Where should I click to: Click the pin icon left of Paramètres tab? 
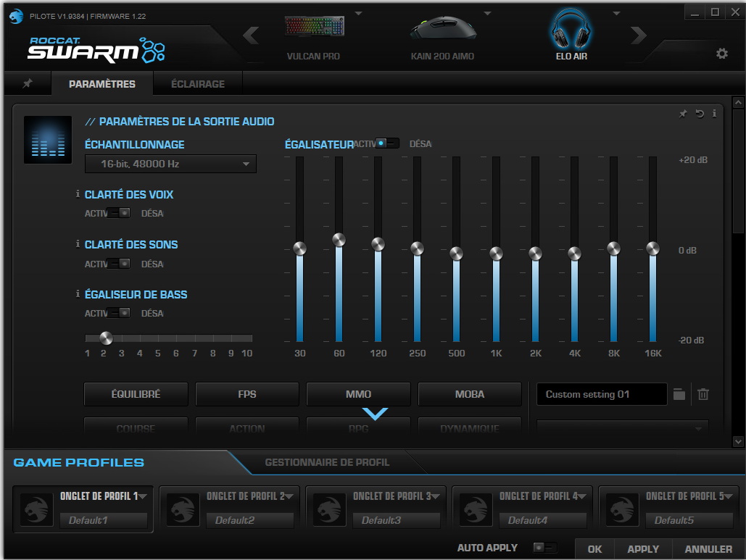(28, 84)
